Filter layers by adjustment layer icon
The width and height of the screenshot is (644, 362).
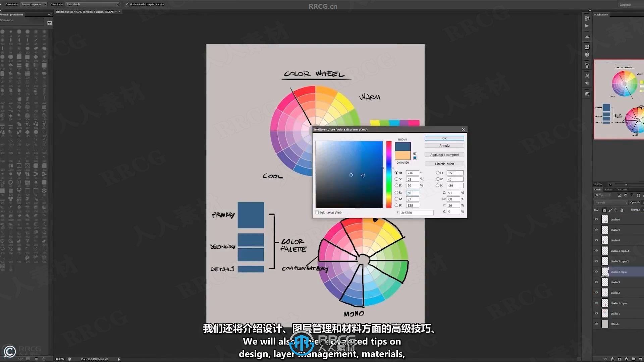[626, 195]
